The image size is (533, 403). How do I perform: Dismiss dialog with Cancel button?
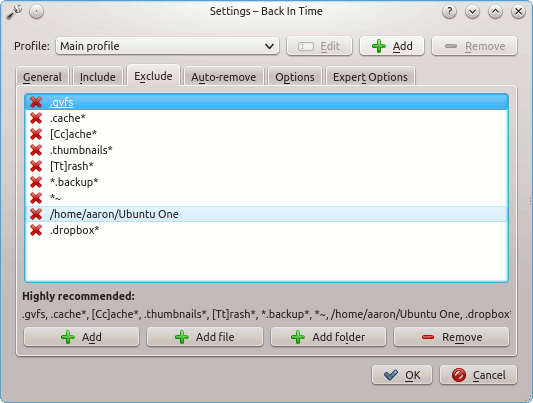[x=479, y=375]
